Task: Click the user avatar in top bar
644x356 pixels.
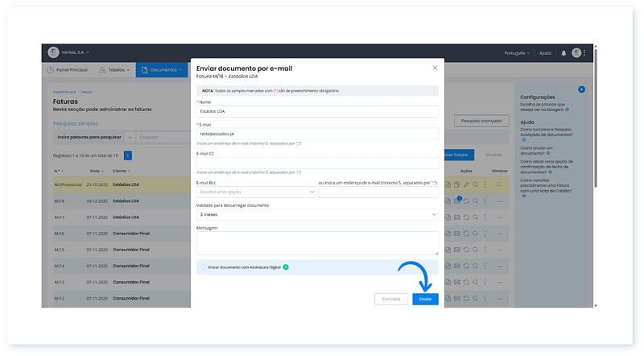Action: [576, 52]
